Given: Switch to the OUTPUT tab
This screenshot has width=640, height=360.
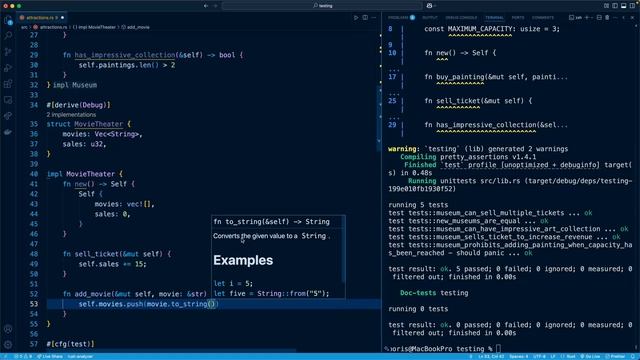Looking at the screenshot, I should (430, 18).
